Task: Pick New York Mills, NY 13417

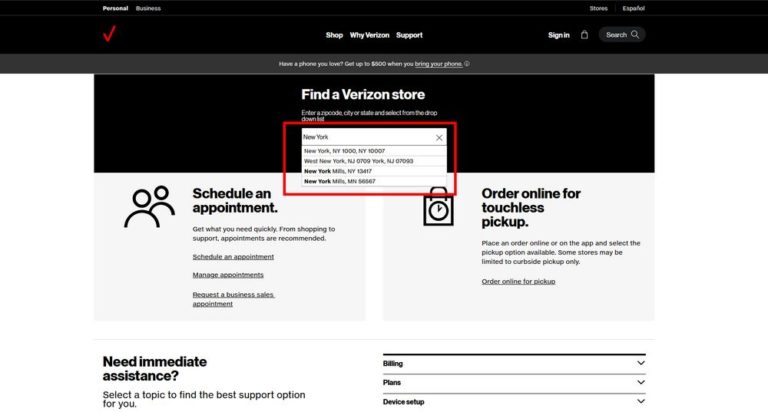Action: pos(340,171)
